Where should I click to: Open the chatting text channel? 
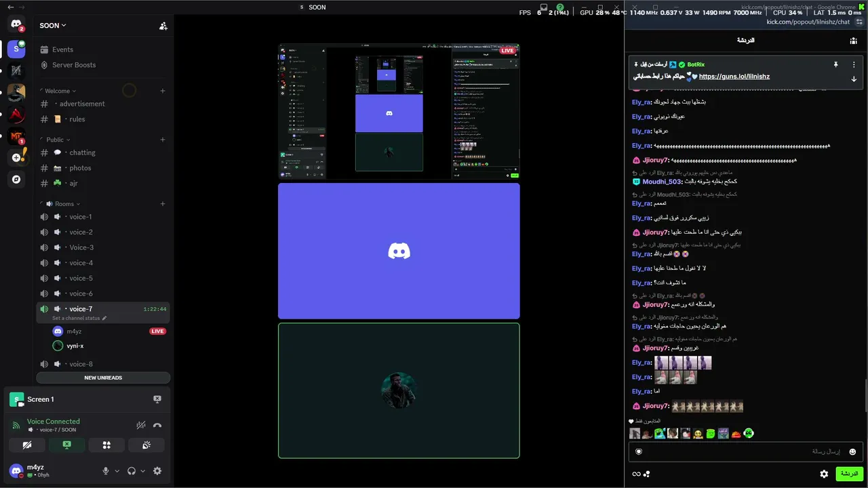tap(103, 152)
